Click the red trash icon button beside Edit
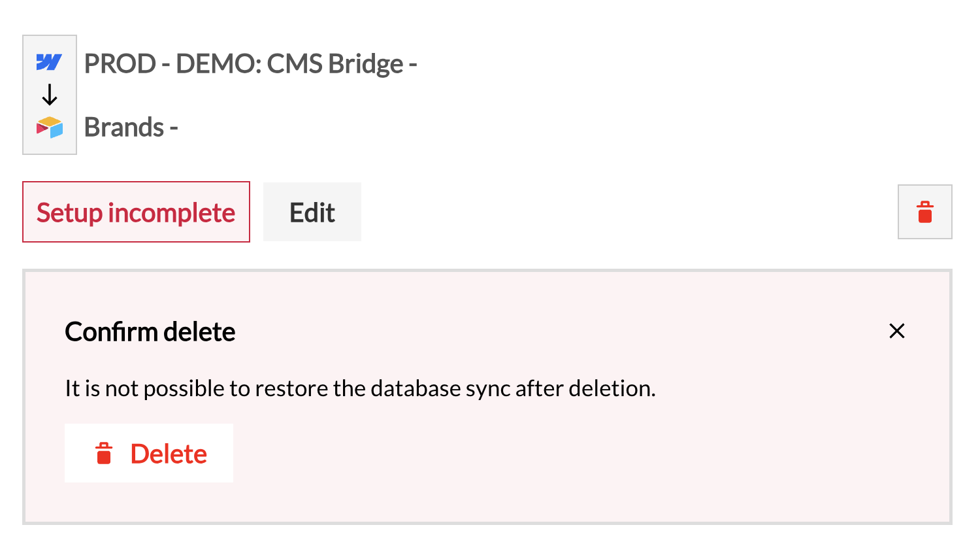This screenshot has width=980, height=557. click(x=924, y=212)
